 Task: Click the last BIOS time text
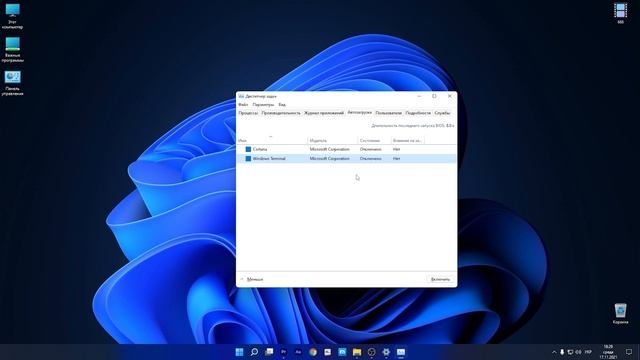point(413,126)
